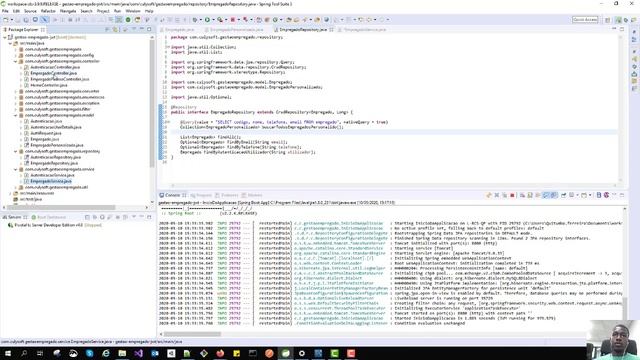Viewport: 640px width, 360px height.
Task: Open the Package Explorer view menu icon
Action: click(133, 29)
